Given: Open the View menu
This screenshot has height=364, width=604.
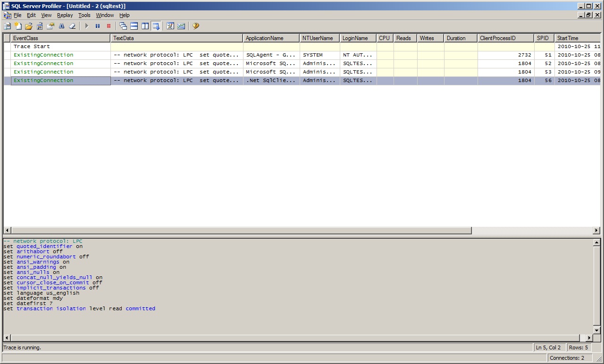Looking at the screenshot, I should pyautogui.click(x=46, y=15).
